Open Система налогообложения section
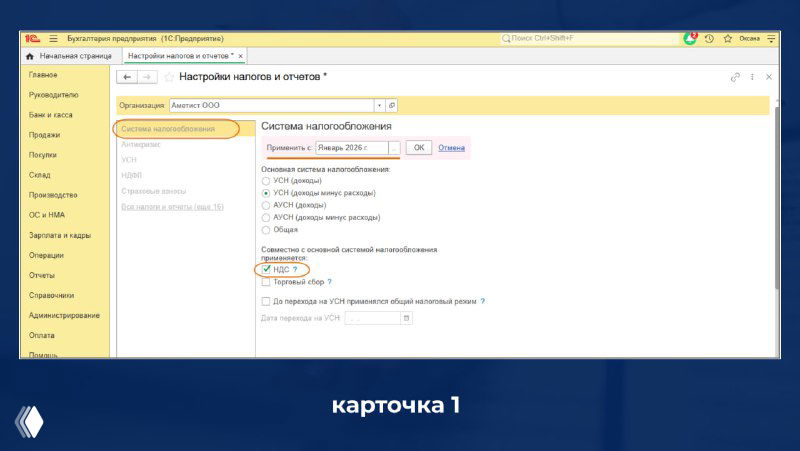This screenshot has height=451, width=800. pos(186,129)
